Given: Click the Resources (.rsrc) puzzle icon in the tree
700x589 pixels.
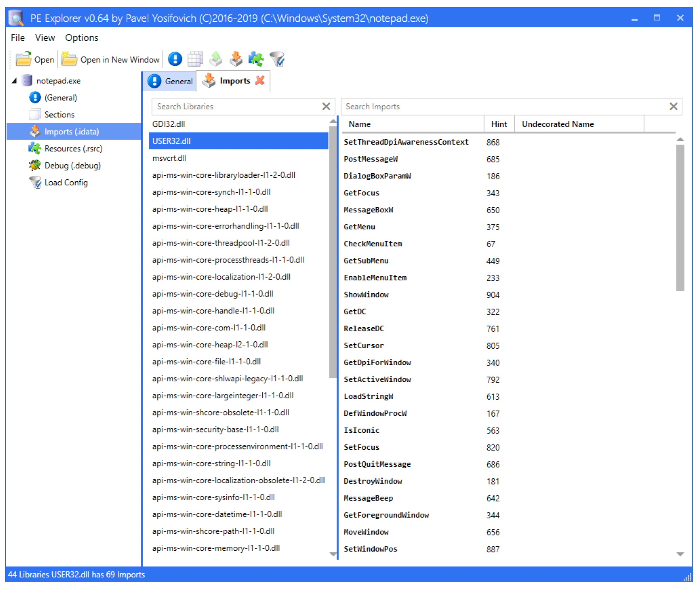Looking at the screenshot, I should (35, 149).
